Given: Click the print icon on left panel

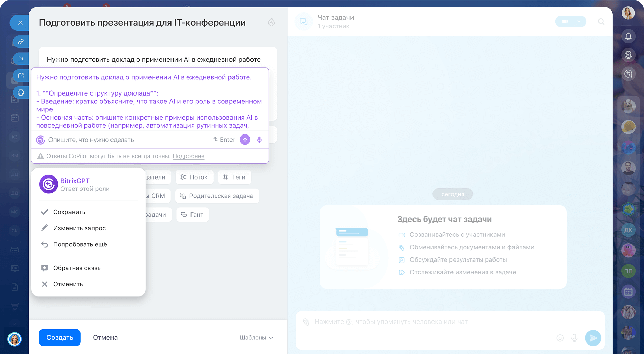Looking at the screenshot, I should point(21,92).
